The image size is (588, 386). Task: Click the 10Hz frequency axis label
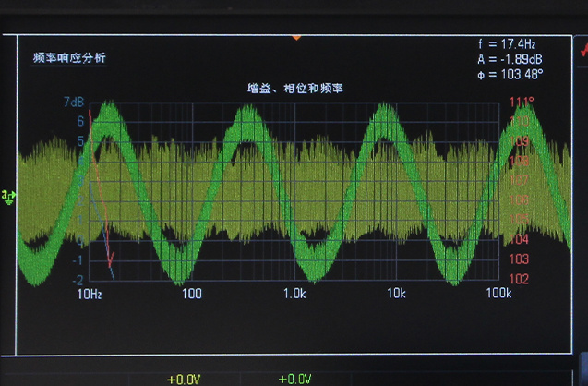click(x=90, y=294)
